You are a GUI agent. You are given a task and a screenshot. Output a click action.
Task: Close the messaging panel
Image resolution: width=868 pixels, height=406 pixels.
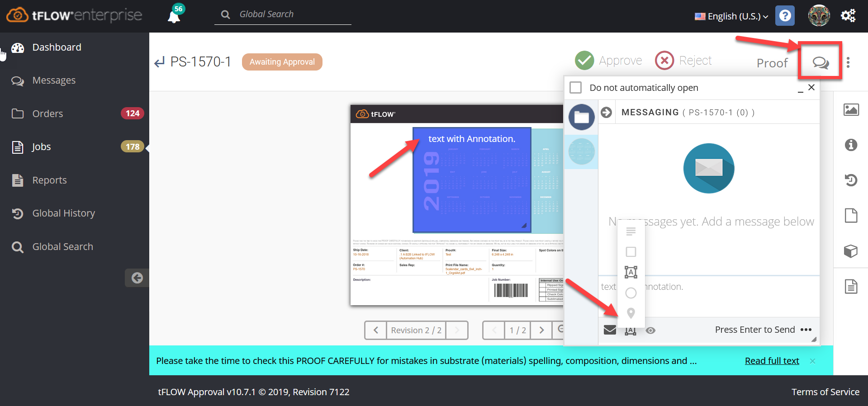click(811, 87)
